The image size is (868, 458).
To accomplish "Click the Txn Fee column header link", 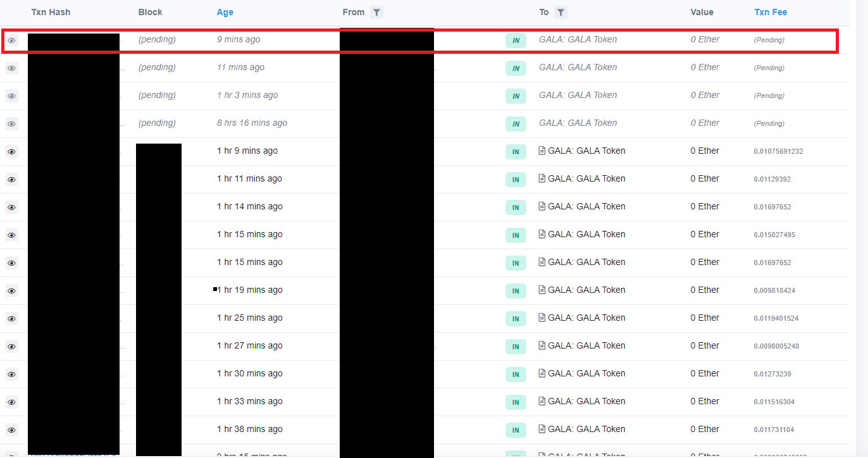I will tap(771, 12).
